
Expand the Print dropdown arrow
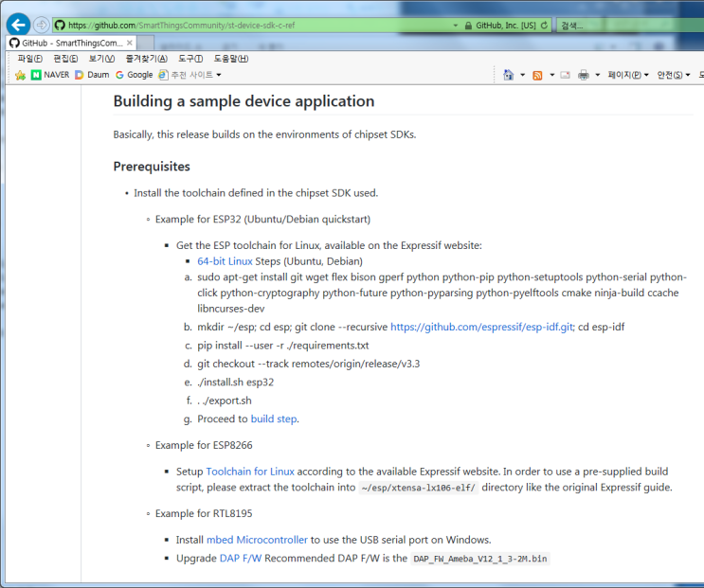coord(598,75)
